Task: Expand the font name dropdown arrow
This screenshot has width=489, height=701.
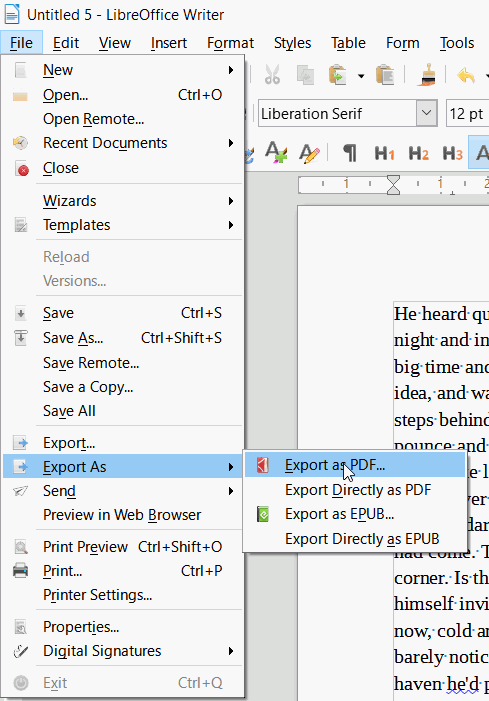Action: pos(426,113)
